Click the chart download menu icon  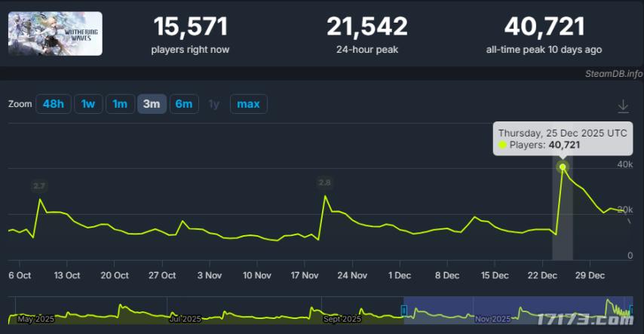(623, 106)
